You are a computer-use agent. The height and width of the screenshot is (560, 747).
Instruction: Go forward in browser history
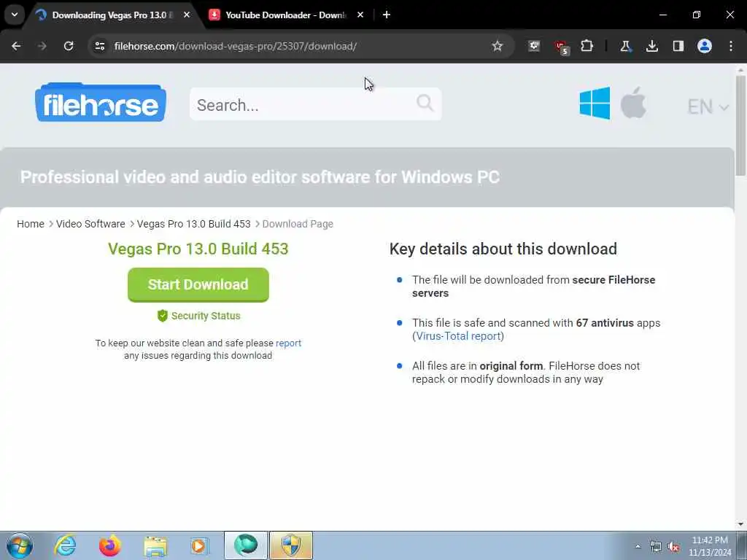[42, 46]
